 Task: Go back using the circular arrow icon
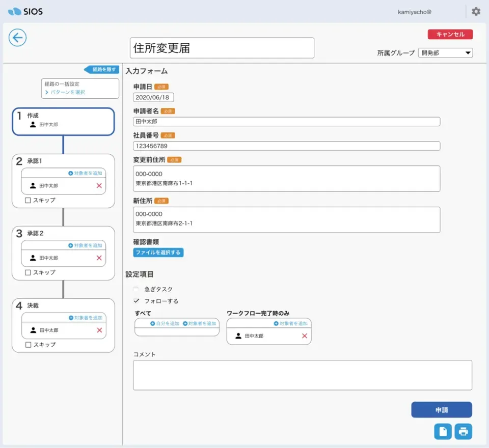click(17, 38)
